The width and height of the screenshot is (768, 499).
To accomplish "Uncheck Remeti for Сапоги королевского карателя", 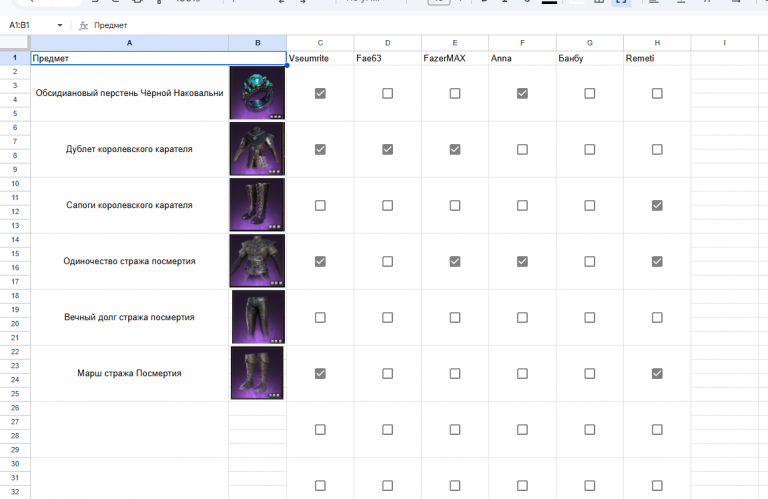I will (x=657, y=205).
